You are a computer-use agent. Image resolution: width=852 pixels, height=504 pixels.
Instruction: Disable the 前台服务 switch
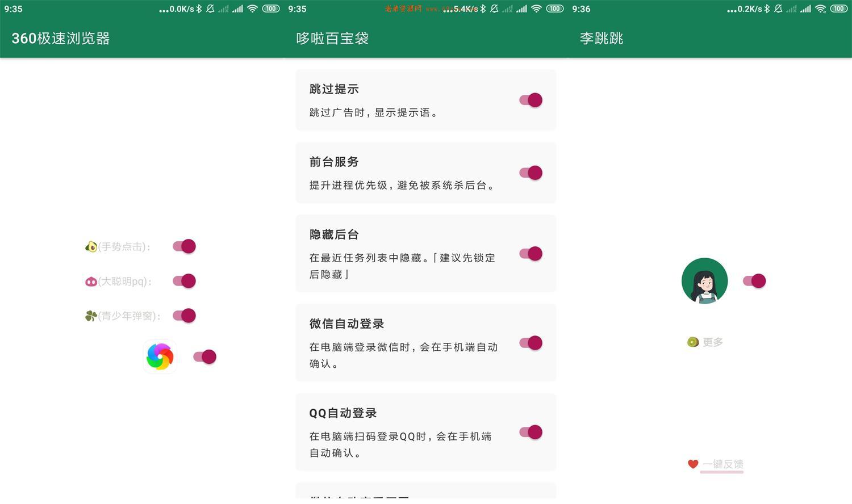click(531, 173)
